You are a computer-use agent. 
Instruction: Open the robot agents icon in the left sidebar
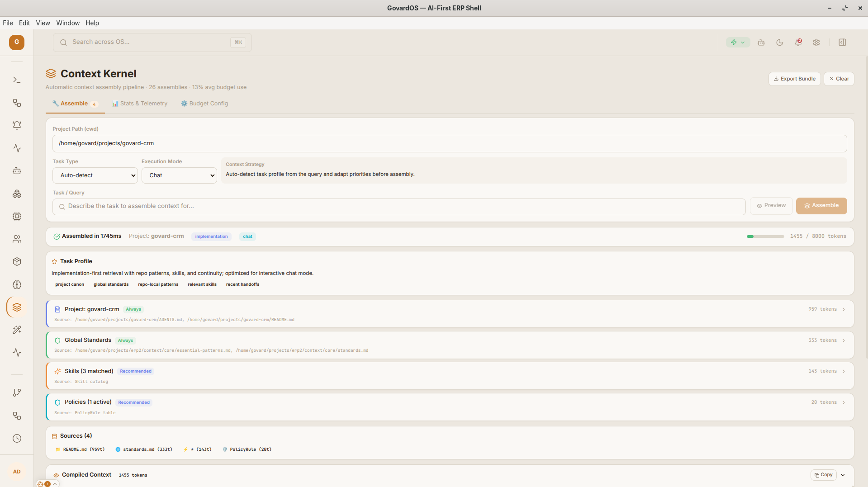(x=17, y=171)
